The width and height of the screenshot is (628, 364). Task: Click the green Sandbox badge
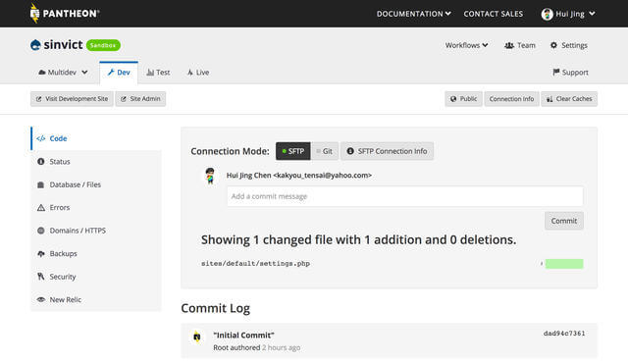pyautogui.click(x=103, y=45)
